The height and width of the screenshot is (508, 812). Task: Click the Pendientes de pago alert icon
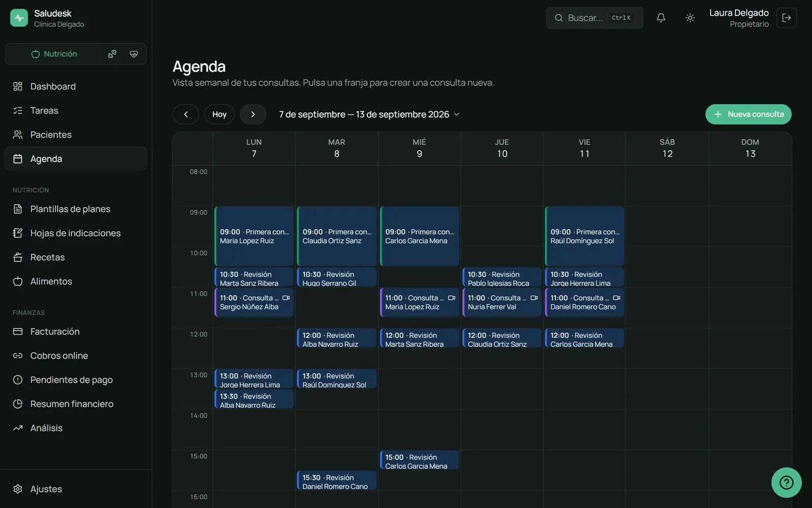click(x=18, y=379)
